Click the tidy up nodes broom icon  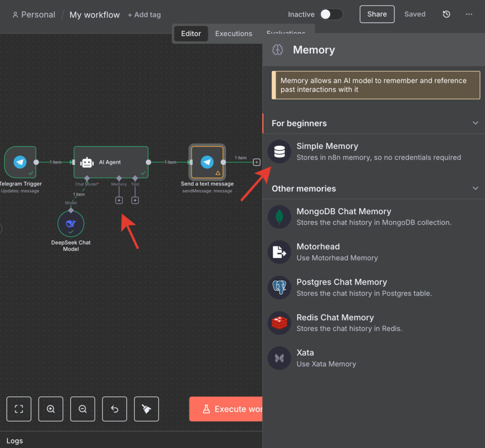(x=146, y=409)
